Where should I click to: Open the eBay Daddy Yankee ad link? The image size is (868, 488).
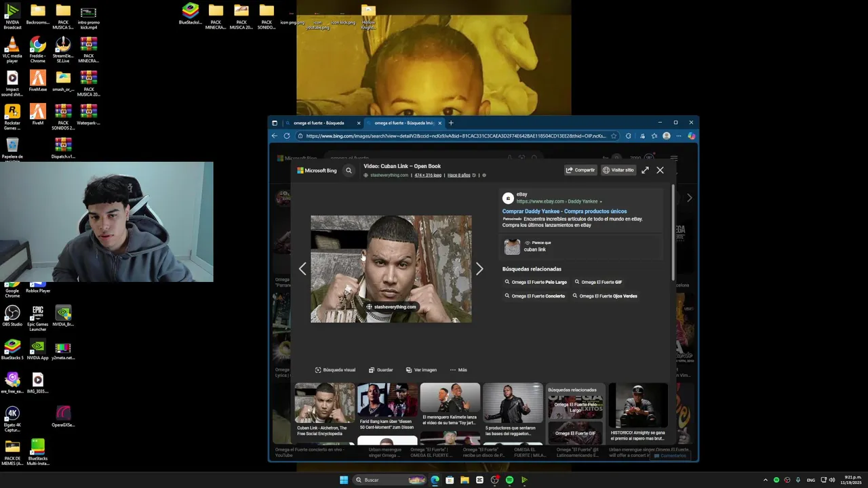point(564,211)
